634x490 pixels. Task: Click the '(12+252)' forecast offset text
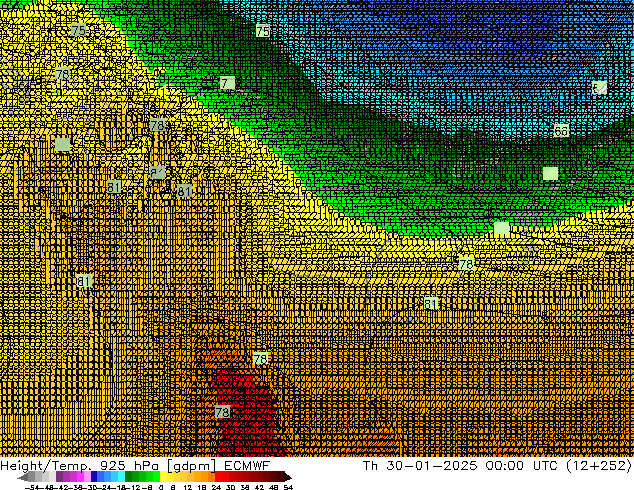point(598,466)
